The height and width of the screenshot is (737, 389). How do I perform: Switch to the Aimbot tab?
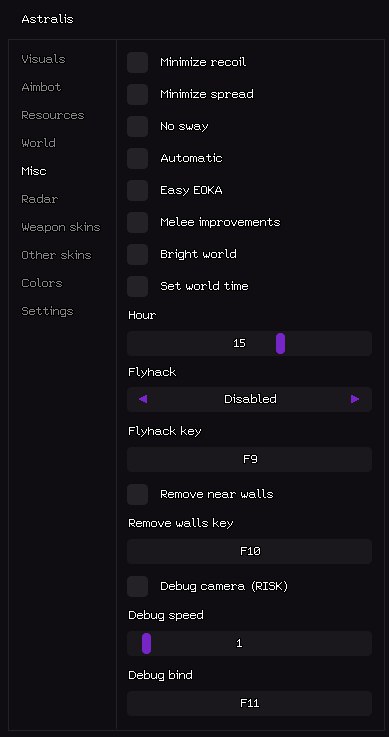(41, 87)
